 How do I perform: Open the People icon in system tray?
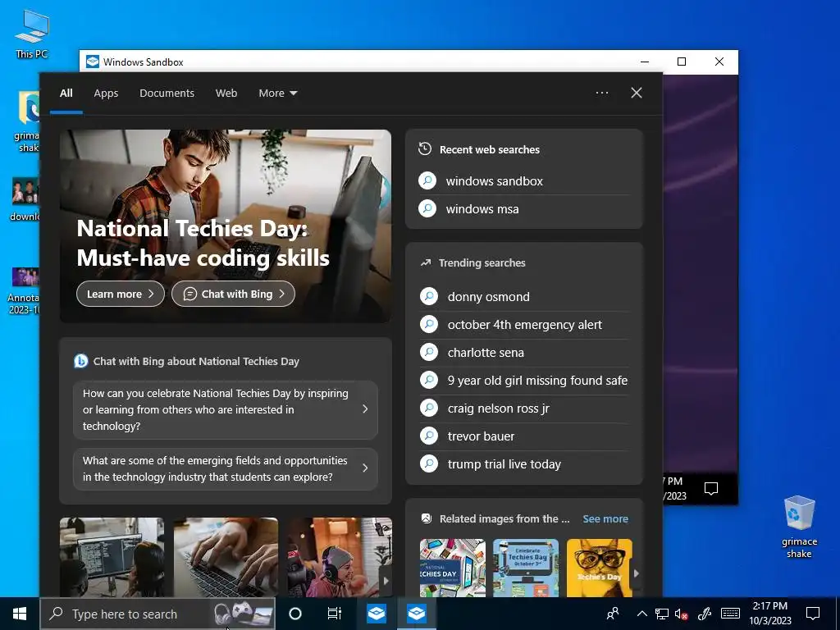pos(612,614)
